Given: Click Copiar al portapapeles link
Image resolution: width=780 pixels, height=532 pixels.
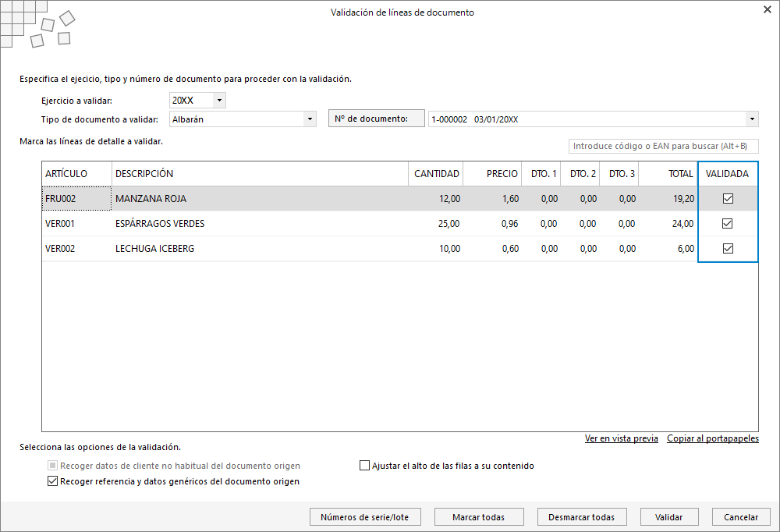Looking at the screenshot, I should (x=713, y=438).
